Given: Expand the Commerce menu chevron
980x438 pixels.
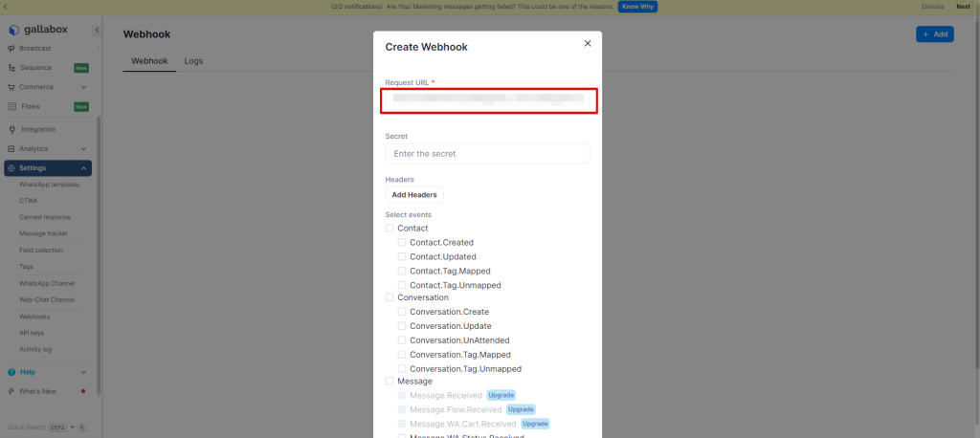Looking at the screenshot, I should click(84, 87).
